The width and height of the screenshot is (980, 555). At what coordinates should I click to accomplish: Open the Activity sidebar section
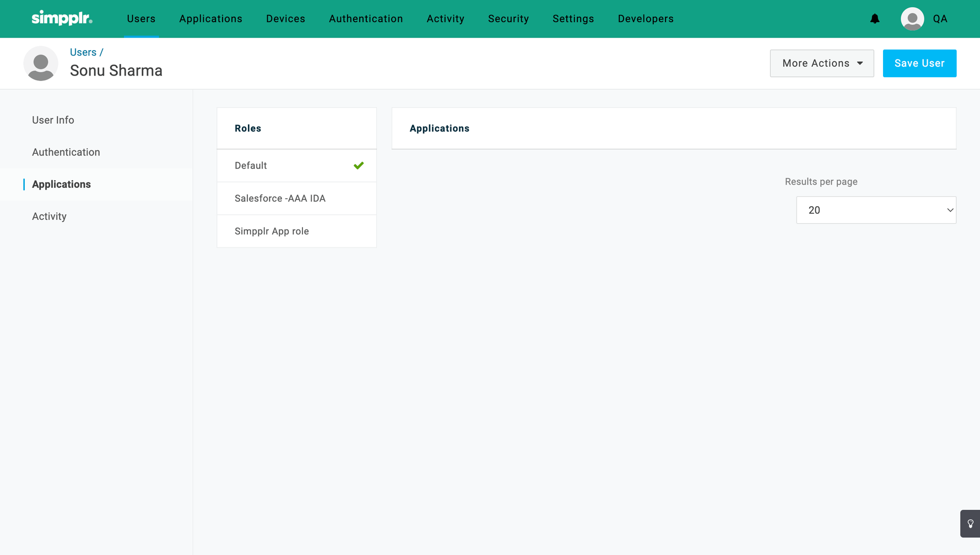click(x=49, y=217)
